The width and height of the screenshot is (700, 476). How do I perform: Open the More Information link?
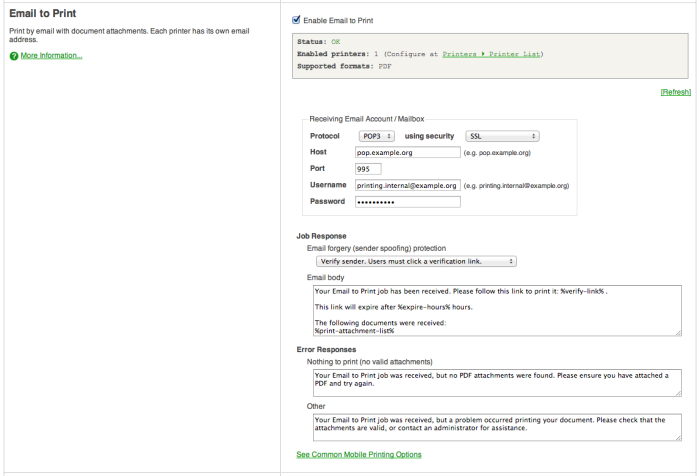pyautogui.click(x=51, y=55)
